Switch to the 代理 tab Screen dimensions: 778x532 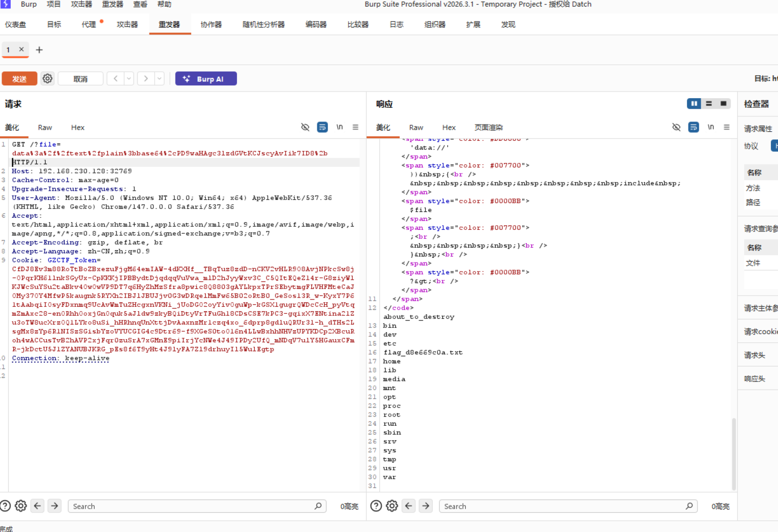pos(89,24)
